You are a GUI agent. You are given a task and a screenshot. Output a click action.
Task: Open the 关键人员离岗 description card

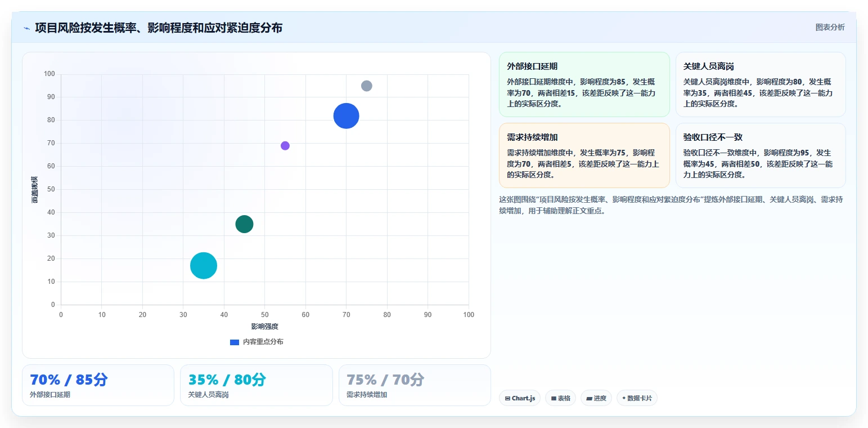(761, 84)
